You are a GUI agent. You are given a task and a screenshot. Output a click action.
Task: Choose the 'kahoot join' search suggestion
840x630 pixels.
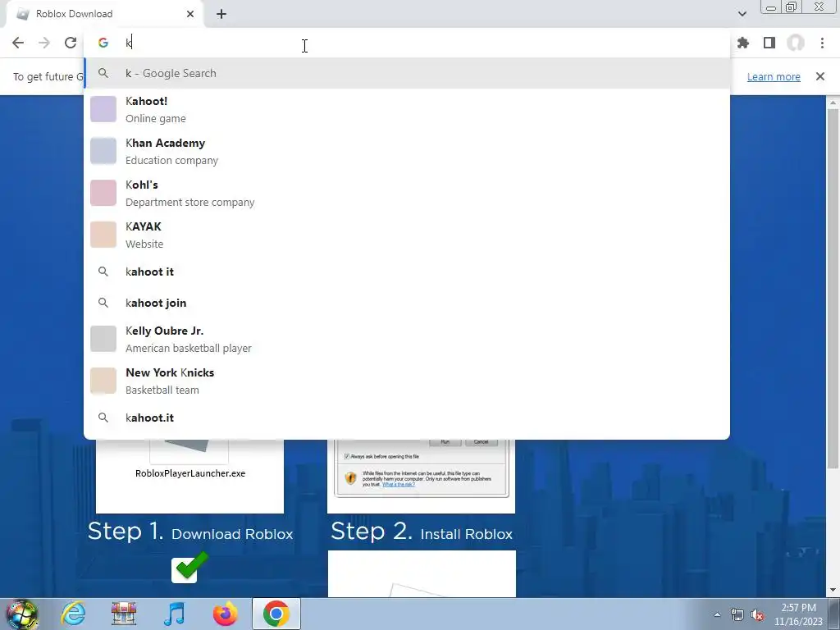point(407,303)
